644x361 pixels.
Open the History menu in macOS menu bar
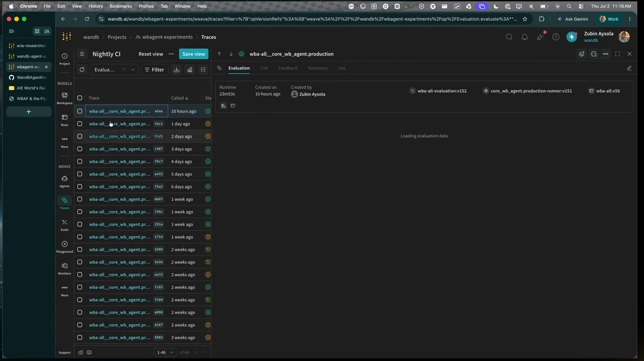[95, 6]
